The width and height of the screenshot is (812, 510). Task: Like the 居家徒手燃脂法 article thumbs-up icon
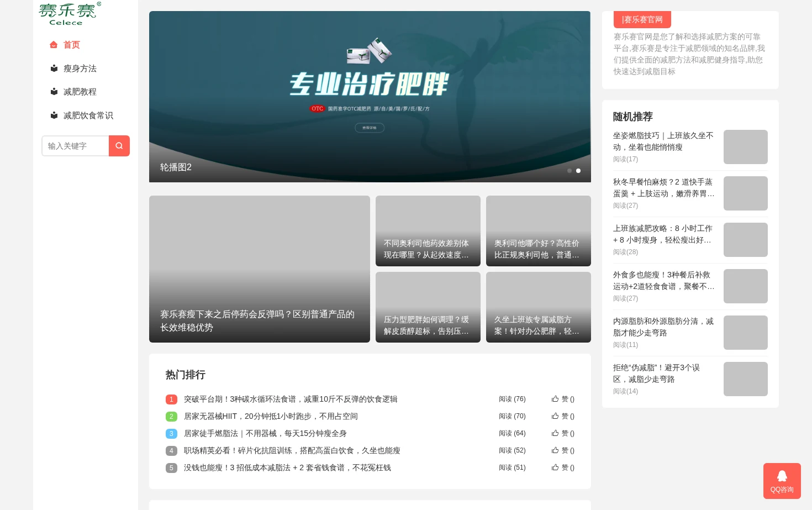555,433
